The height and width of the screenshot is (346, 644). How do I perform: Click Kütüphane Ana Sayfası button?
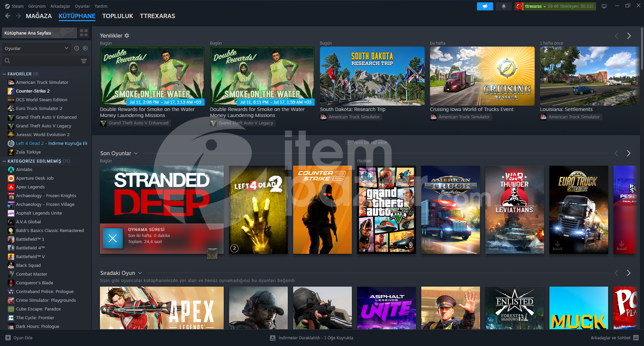click(40, 33)
